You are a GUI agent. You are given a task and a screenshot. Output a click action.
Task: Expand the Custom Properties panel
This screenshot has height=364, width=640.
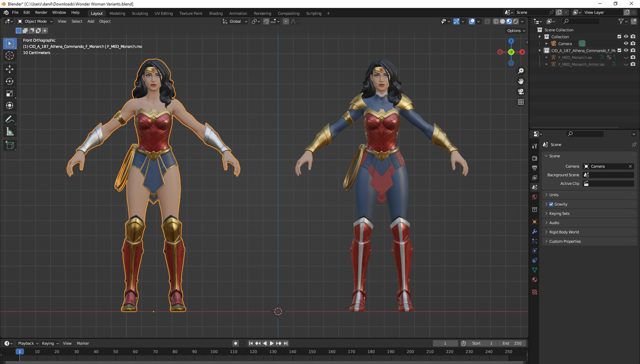pyautogui.click(x=589, y=241)
